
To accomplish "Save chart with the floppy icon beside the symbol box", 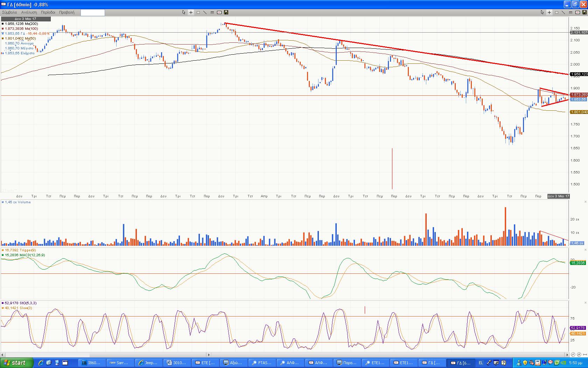I will 226,12.
